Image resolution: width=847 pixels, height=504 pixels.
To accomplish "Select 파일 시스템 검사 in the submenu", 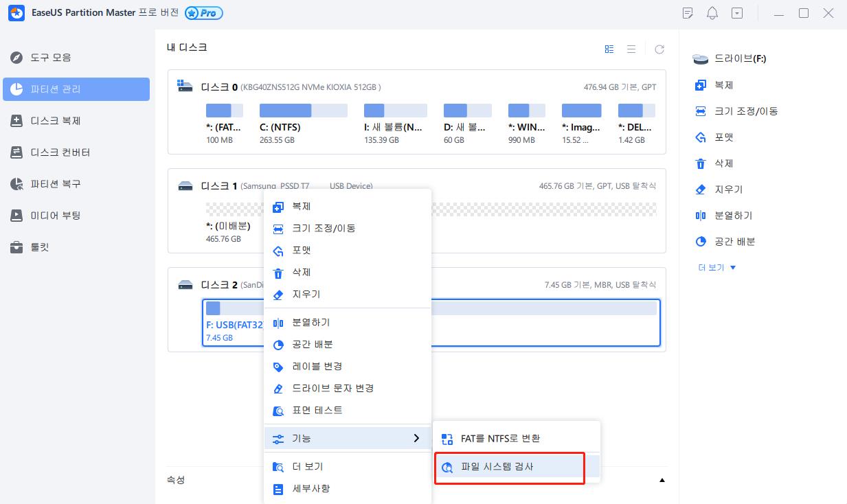I will tap(517, 467).
